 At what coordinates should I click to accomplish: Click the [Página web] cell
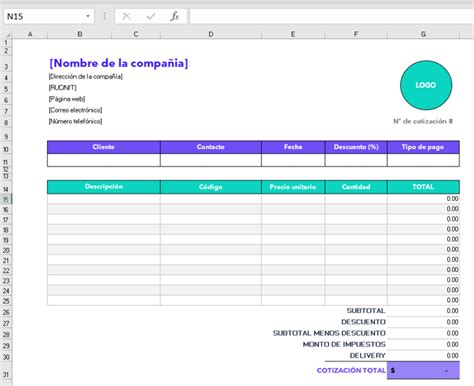tap(67, 99)
